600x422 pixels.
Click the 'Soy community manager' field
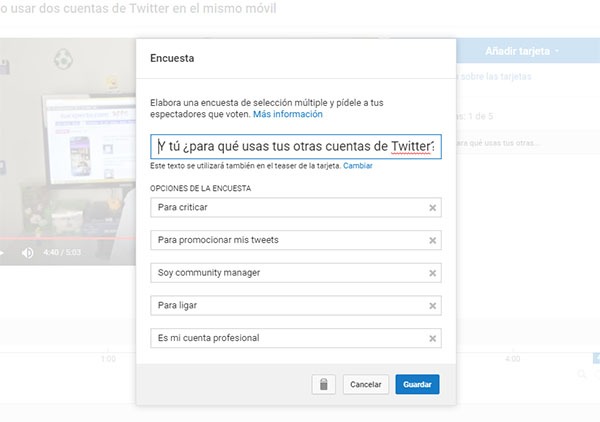285,273
